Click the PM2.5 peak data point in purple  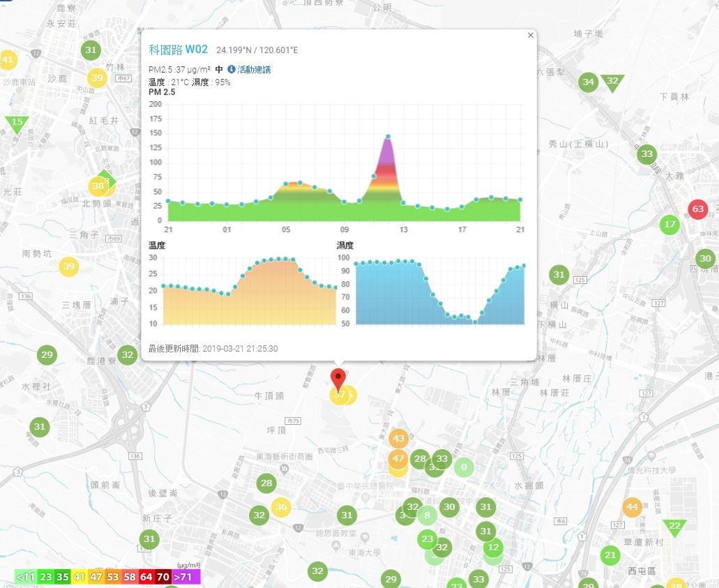[388, 136]
